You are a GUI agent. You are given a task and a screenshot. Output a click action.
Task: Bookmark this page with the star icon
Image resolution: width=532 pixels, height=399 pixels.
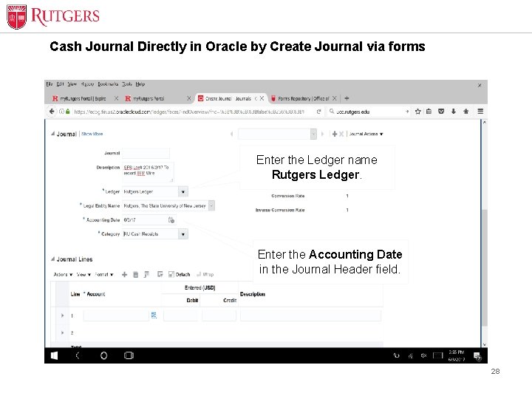[417, 112]
